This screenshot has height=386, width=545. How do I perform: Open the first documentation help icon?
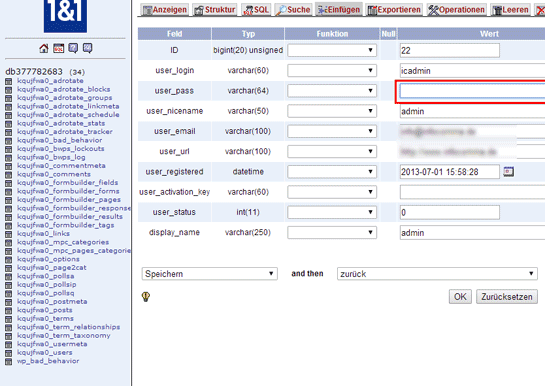tap(73, 48)
